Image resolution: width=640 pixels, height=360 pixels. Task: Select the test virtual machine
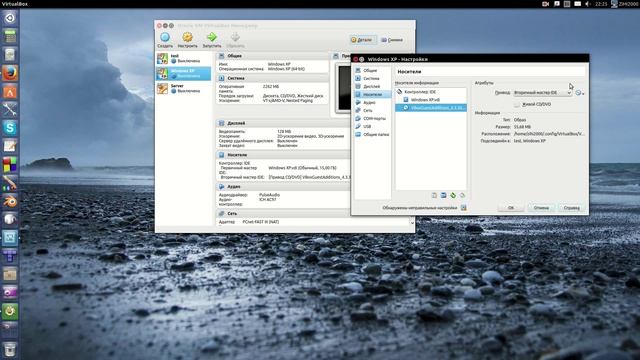184,58
